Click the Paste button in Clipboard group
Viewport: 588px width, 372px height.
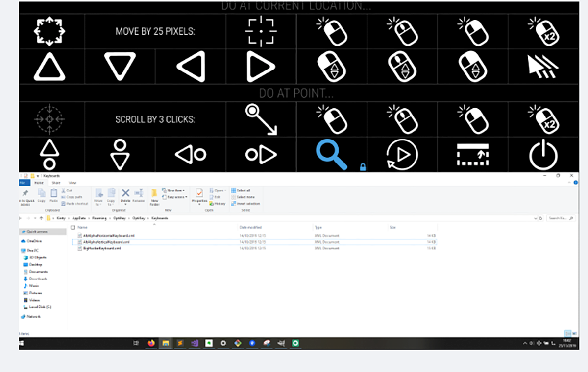point(54,196)
